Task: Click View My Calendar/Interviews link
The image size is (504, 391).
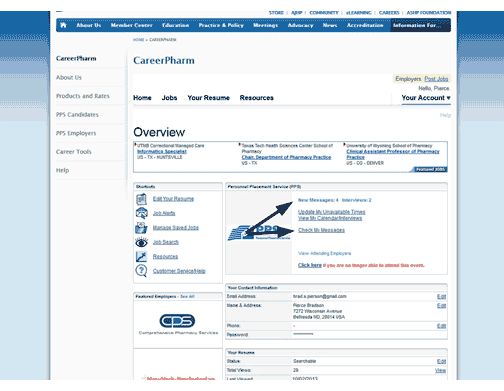Action: [330, 218]
